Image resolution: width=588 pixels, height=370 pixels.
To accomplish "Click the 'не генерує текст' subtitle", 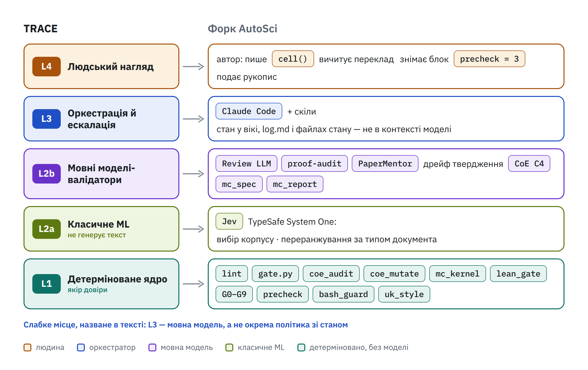I will tap(97, 235).
